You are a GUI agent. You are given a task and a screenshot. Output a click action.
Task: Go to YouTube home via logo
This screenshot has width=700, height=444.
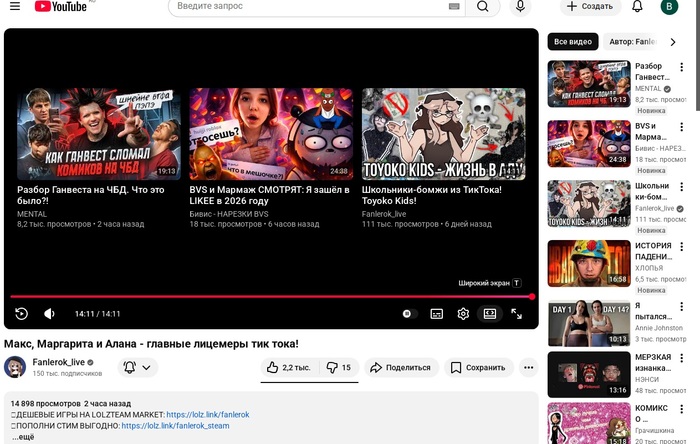(x=60, y=6)
